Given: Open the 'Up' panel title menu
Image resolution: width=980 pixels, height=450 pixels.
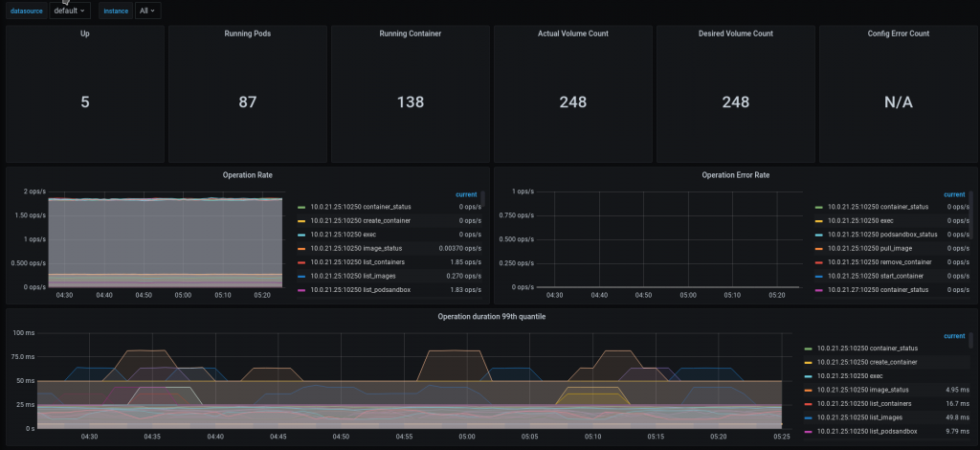Looking at the screenshot, I should coord(85,34).
